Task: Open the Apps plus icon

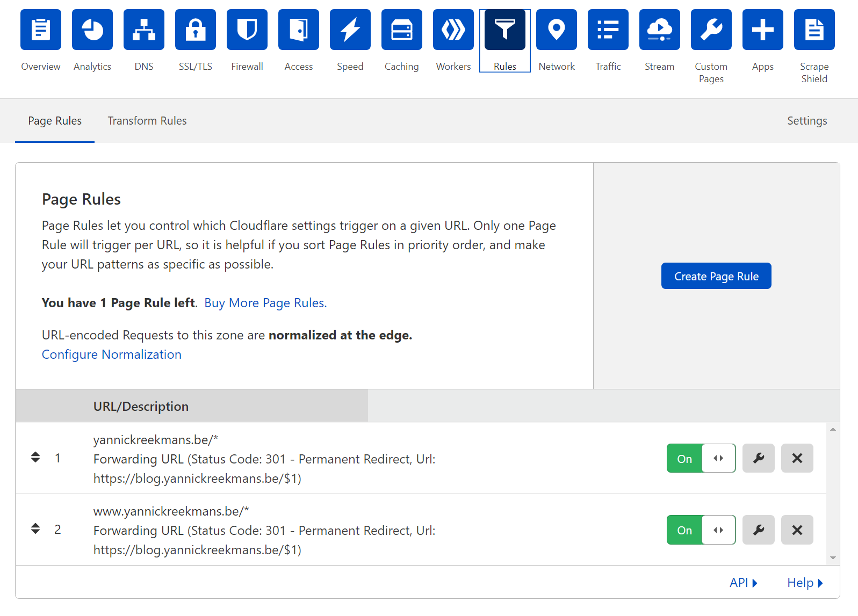Action: tap(763, 30)
